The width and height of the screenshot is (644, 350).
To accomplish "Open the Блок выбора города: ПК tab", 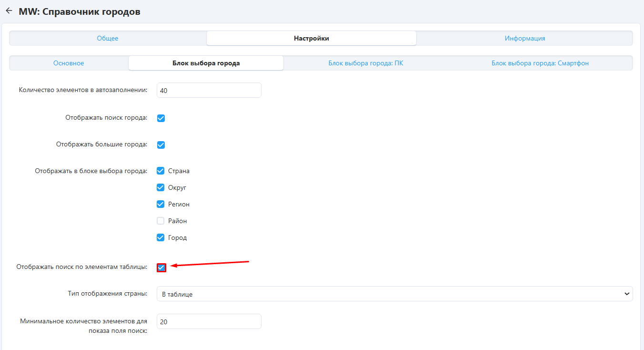I will 365,63.
